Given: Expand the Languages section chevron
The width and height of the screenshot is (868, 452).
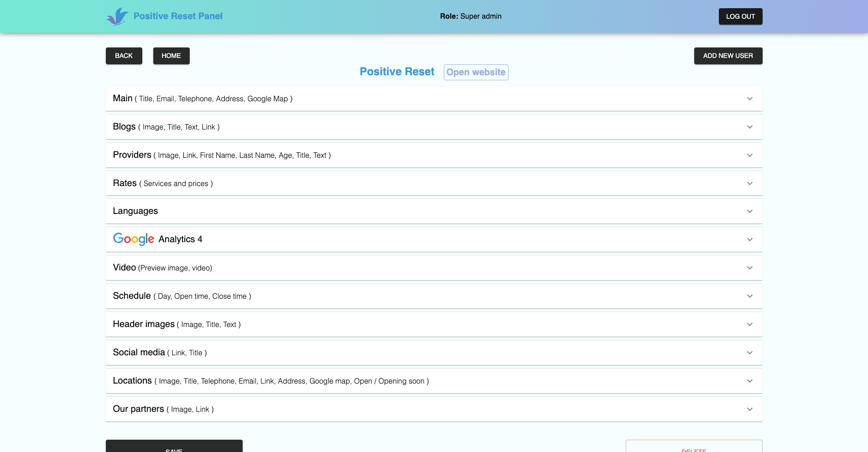Looking at the screenshot, I should (750, 211).
